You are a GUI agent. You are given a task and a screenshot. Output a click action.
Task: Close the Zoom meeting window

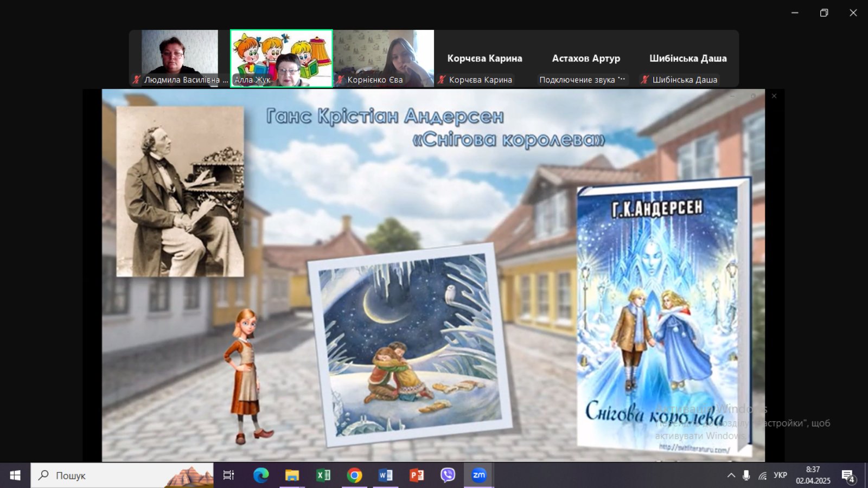pos(853,12)
